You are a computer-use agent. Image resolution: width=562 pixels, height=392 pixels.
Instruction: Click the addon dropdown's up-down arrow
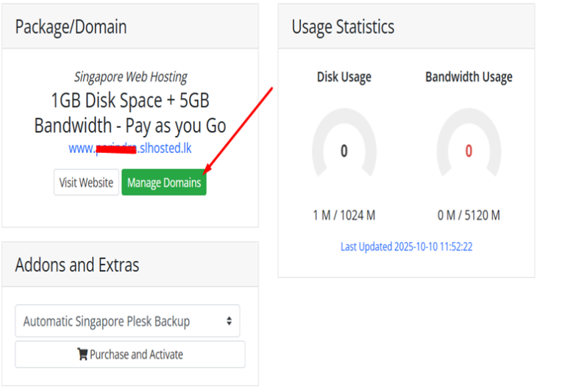click(x=229, y=321)
